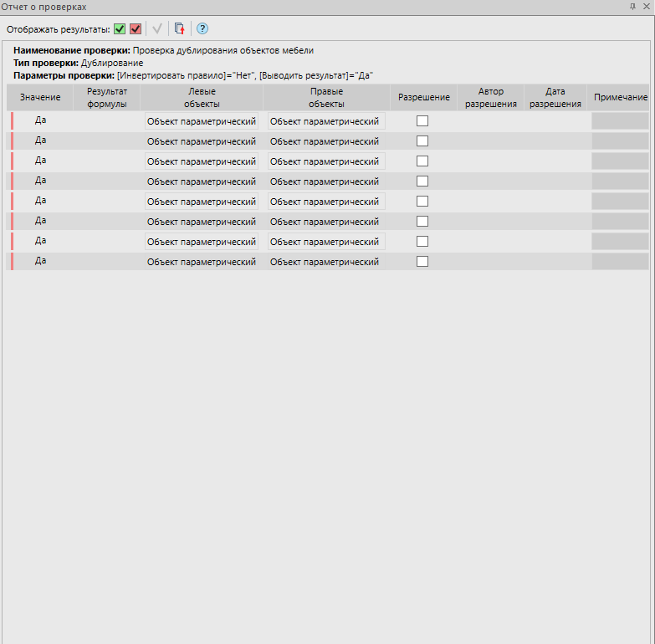Click the Левые объекты column header
This screenshot has height=644, width=655.
point(202,98)
